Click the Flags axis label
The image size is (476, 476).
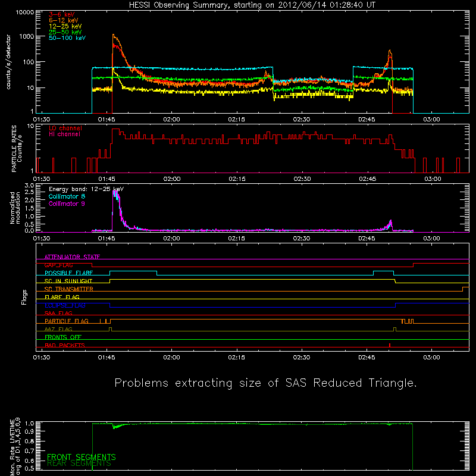tap(24, 297)
